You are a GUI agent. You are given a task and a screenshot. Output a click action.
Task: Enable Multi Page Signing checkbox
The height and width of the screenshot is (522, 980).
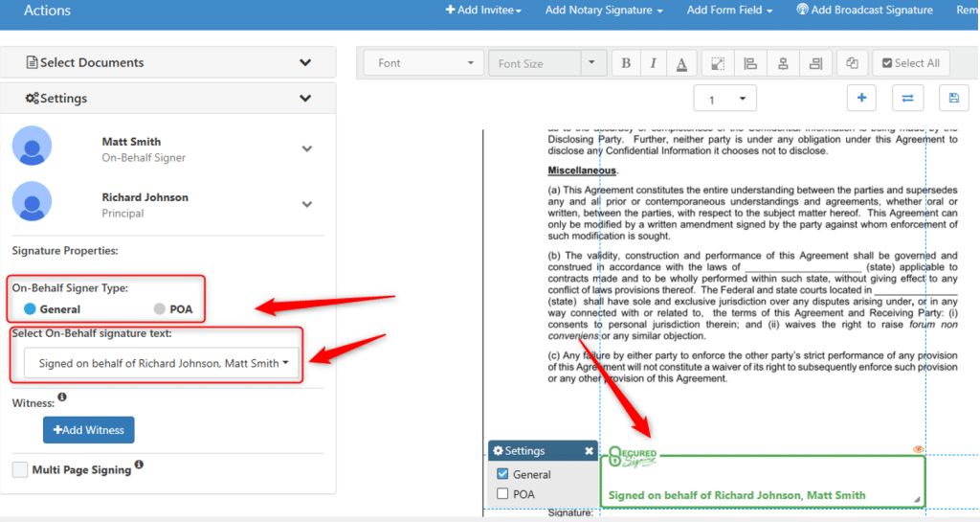pos(20,469)
